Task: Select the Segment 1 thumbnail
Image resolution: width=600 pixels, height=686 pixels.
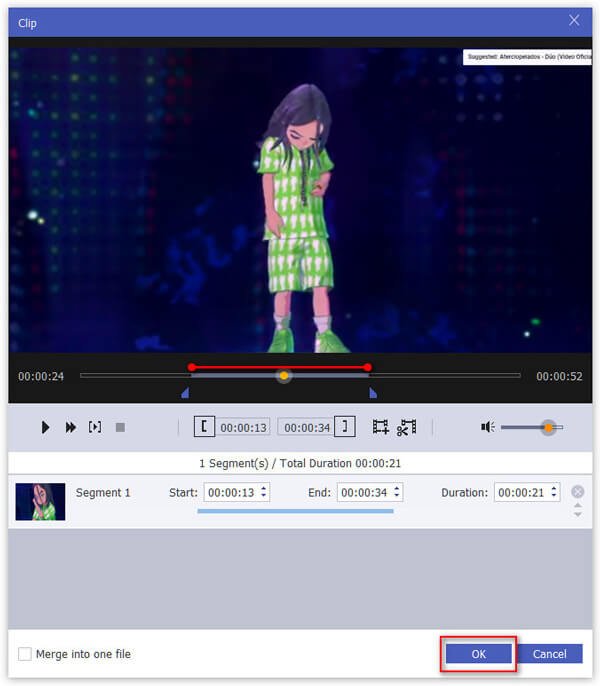Action: 40,502
